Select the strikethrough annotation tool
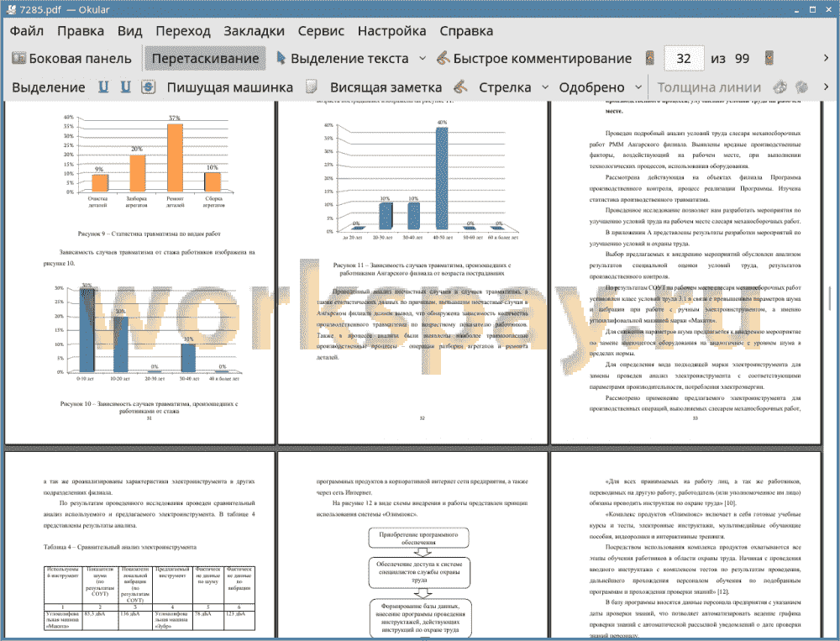This screenshot has width=840, height=641. (x=149, y=87)
